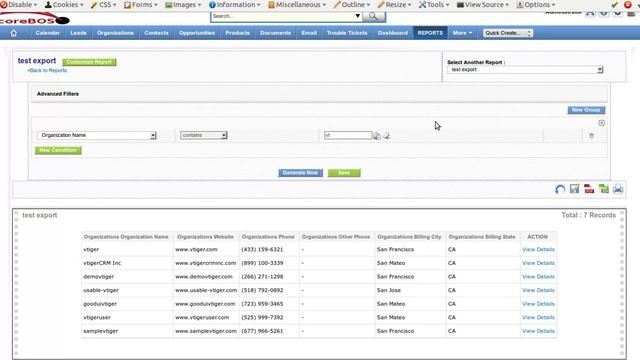
Task: Click the green checkmark toolbar icon
Action: tap(614, 4)
